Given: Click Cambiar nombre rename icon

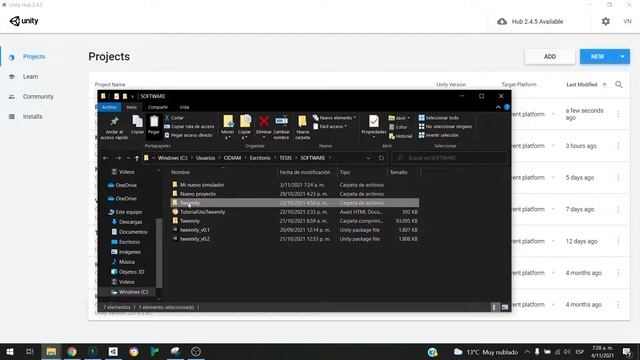Looking at the screenshot, I should [281, 127].
